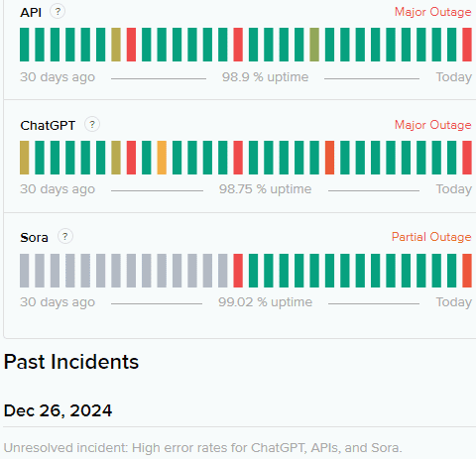Select the oldest yellow bar starting the ChatGPT row

click(x=25, y=158)
